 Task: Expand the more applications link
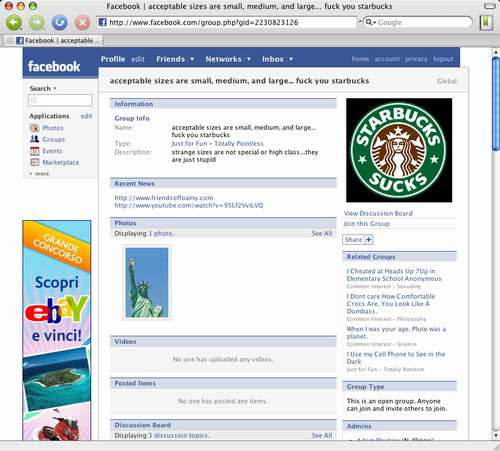tap(39, 174)
